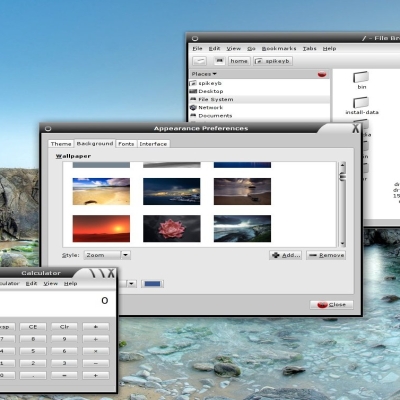Open the window menu icon of File Browser
Screen dimensions: 400x400
pos(195,38)
